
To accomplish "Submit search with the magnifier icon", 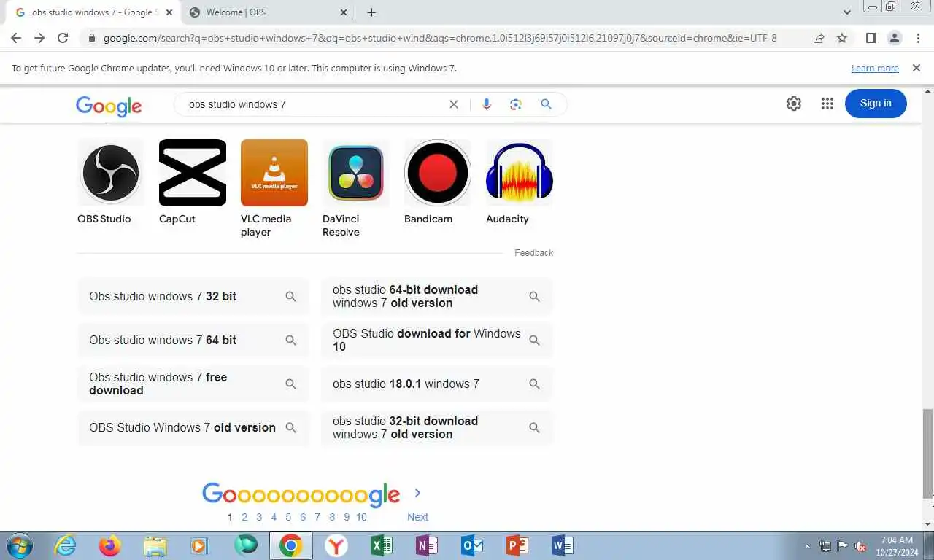I will pos(546,104).
